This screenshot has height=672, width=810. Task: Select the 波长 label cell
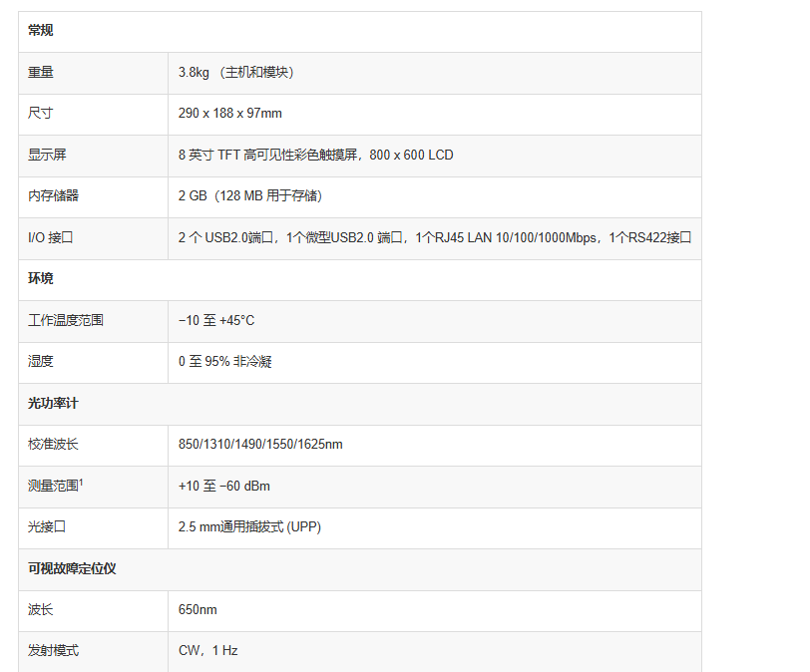40,609
